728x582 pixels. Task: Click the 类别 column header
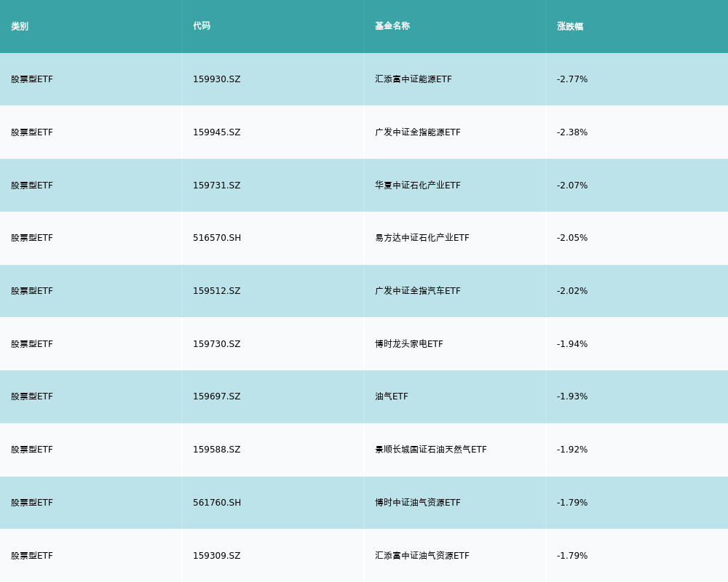coord(20,26)
